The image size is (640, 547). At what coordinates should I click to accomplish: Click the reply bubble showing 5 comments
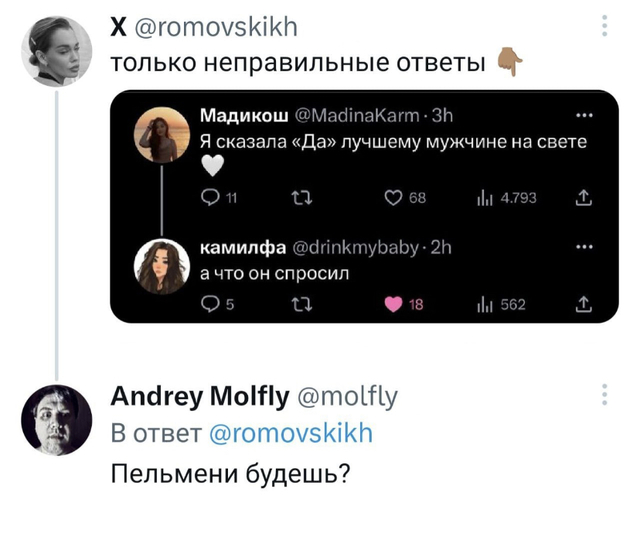(x=211, y=305)
